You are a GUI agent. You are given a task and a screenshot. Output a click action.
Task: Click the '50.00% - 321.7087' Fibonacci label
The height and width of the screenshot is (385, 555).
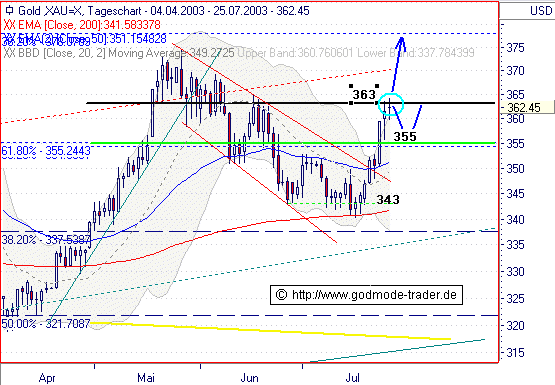[x=46, y=323]
